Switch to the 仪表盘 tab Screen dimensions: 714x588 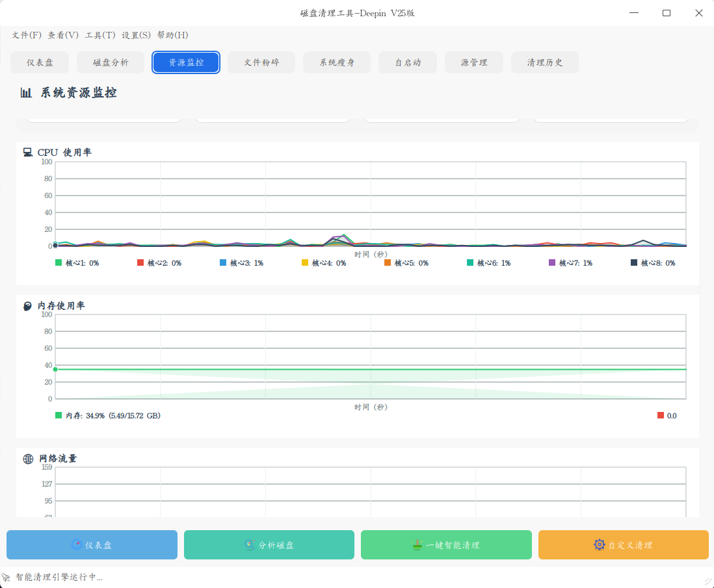(40, 62)
